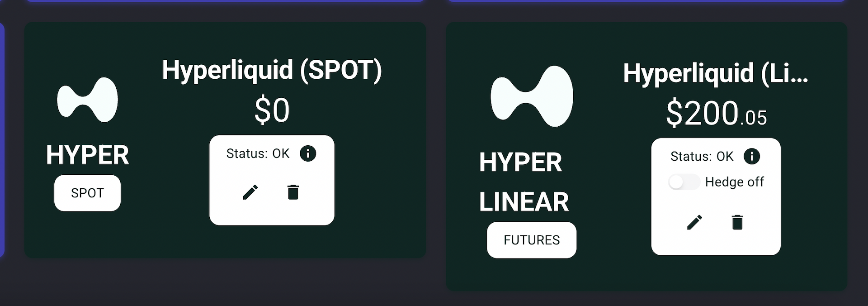This screenshot has height=306, width=868.
Task: Click the pencil icon below Hedge off
Action: tap(694, 222)
